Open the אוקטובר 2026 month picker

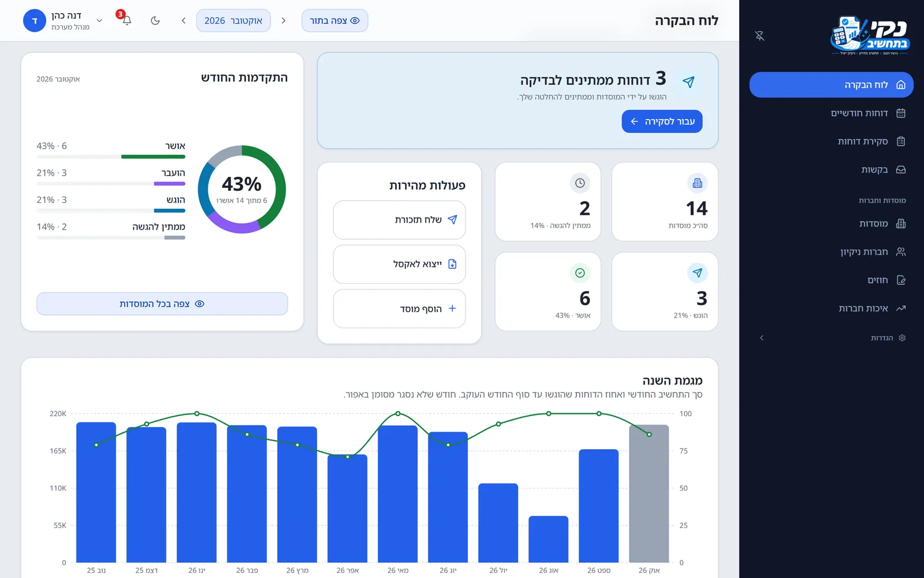point(233,20)
